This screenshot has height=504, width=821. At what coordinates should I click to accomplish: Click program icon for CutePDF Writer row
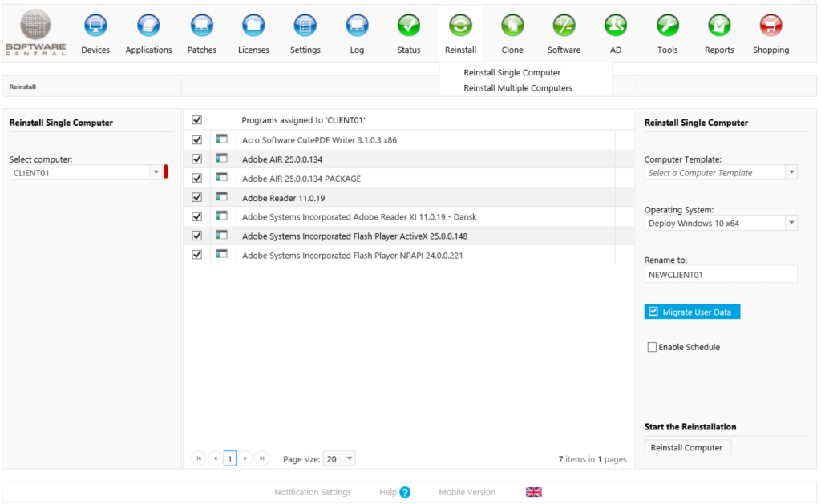221,139
